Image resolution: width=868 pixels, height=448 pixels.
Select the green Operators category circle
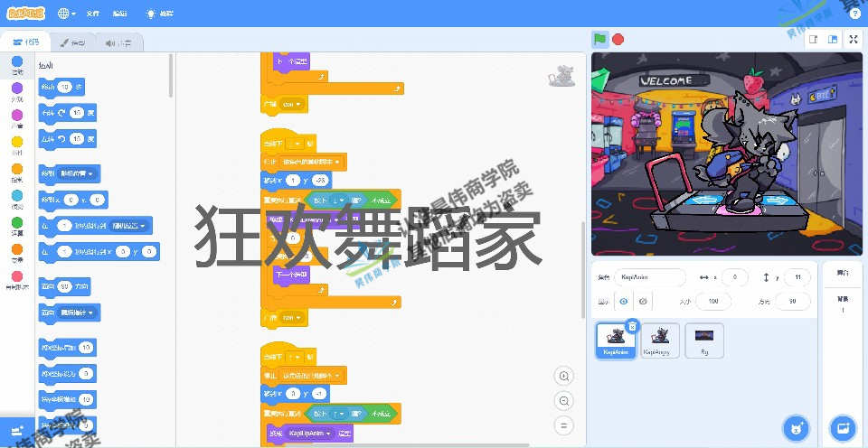(x=17, y=222)
